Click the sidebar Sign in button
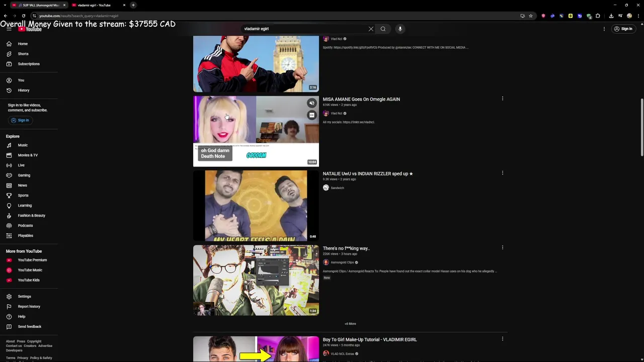Viewport: 644px width, 362px height. coord(20,120)
